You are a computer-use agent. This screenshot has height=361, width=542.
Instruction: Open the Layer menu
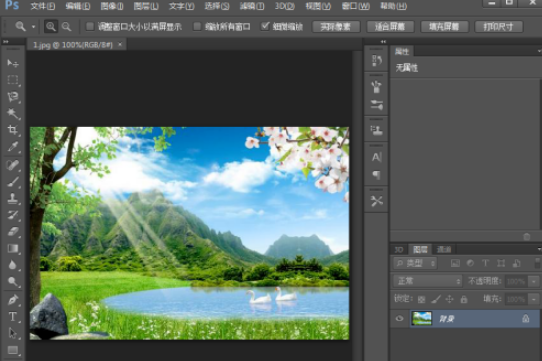[x=146, y=6]
